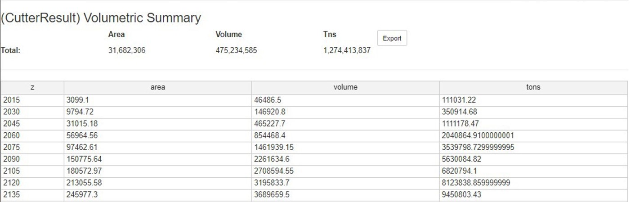Click the total Tns value 1,274,413,837
The width and height of the screenshot is (644, 202).
pyautogui.click(x=347, y=50)
